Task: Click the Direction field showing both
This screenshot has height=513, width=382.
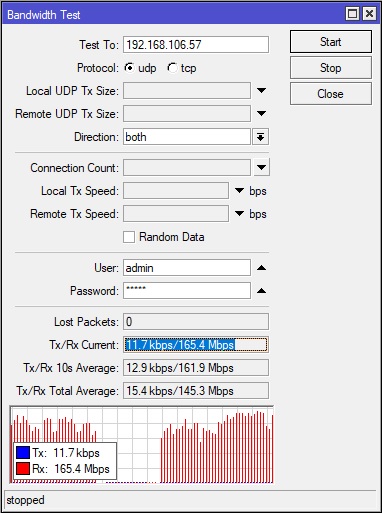Action: pos(187,137)
